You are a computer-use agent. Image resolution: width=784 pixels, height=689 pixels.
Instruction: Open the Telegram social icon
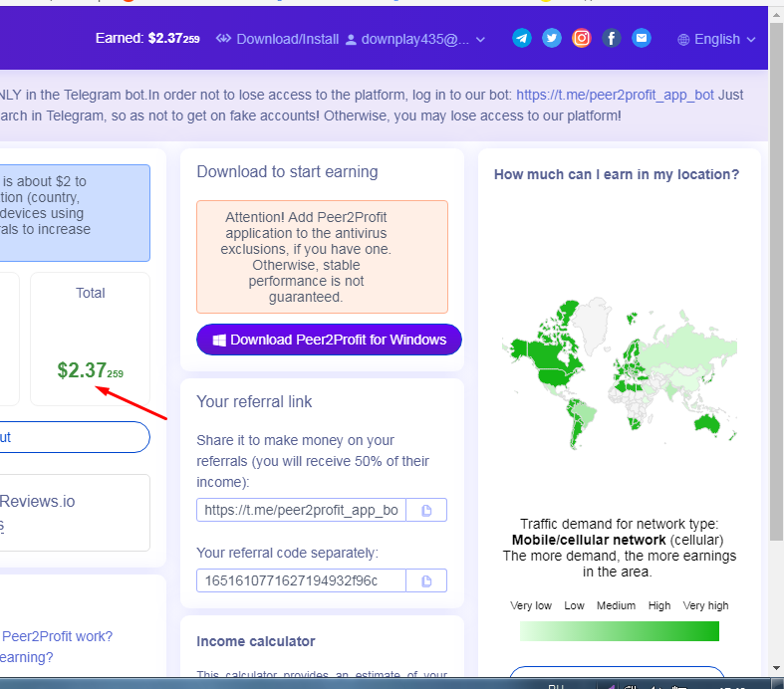pyautogui.click(x=521, y=38)
